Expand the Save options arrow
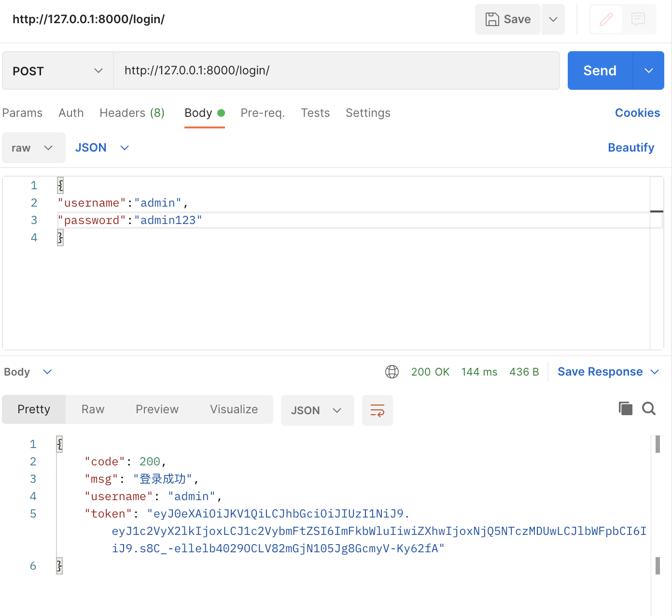Image resolution: width=672 pixels, height=616 pixels. pos(553,19)
